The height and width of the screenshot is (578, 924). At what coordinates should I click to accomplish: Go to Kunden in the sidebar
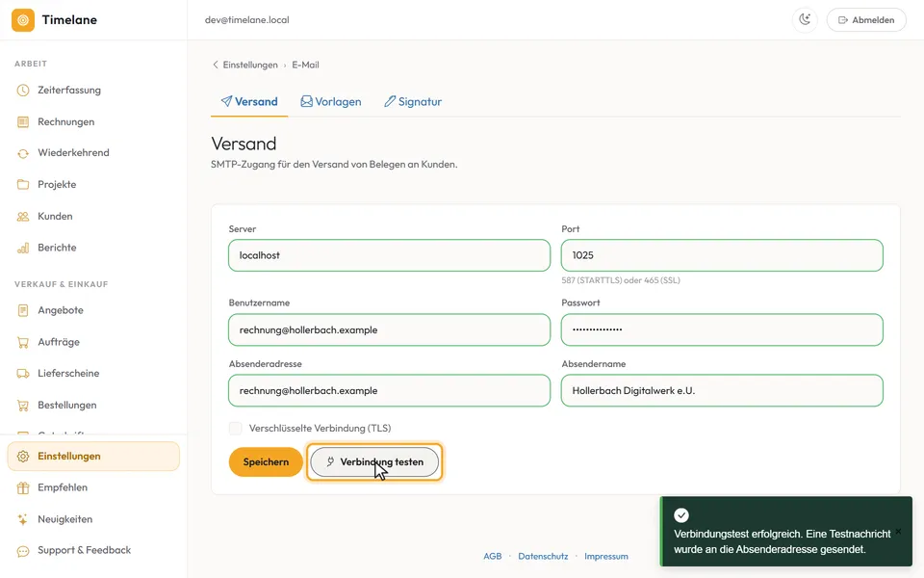coord(93,217)
